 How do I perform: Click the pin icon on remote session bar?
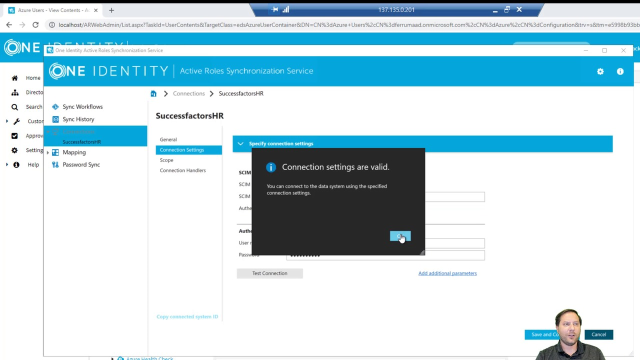pyautogui.click(x=275, y=9)
